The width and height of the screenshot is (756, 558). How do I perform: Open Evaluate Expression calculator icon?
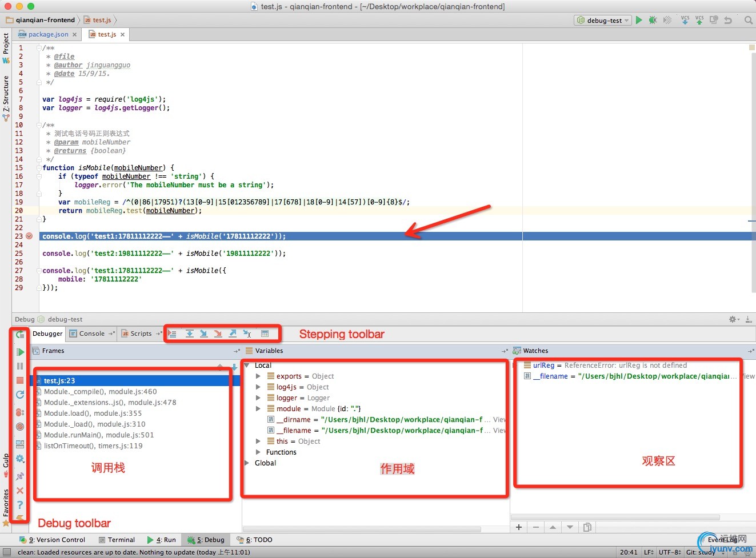tap(265, 334)
